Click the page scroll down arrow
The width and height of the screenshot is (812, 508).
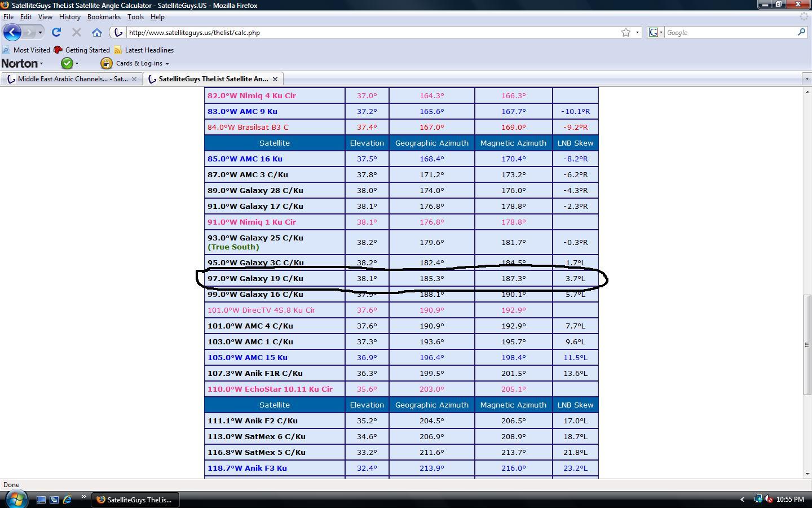[807, 474]
